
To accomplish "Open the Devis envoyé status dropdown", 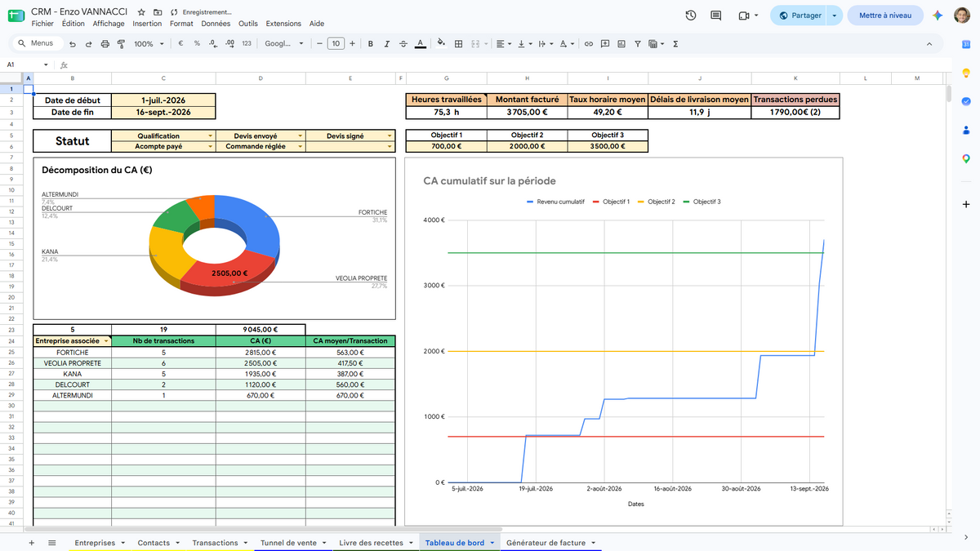I will (x=301, y=136).
